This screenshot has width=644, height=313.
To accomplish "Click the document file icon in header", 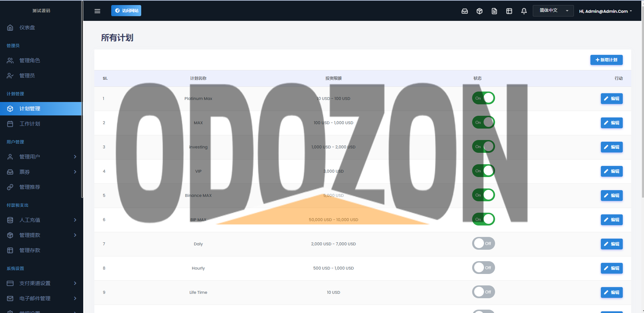I will [494, 11].
